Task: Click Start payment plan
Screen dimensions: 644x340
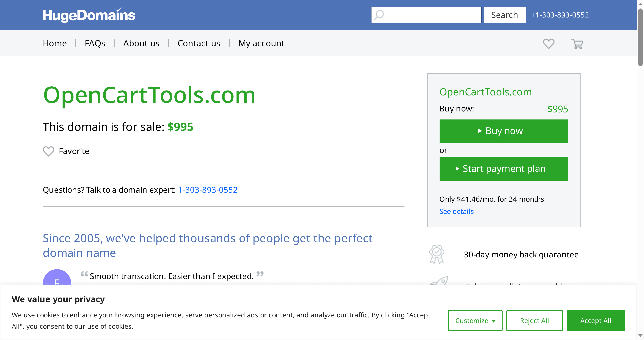Action: point(504,169)
